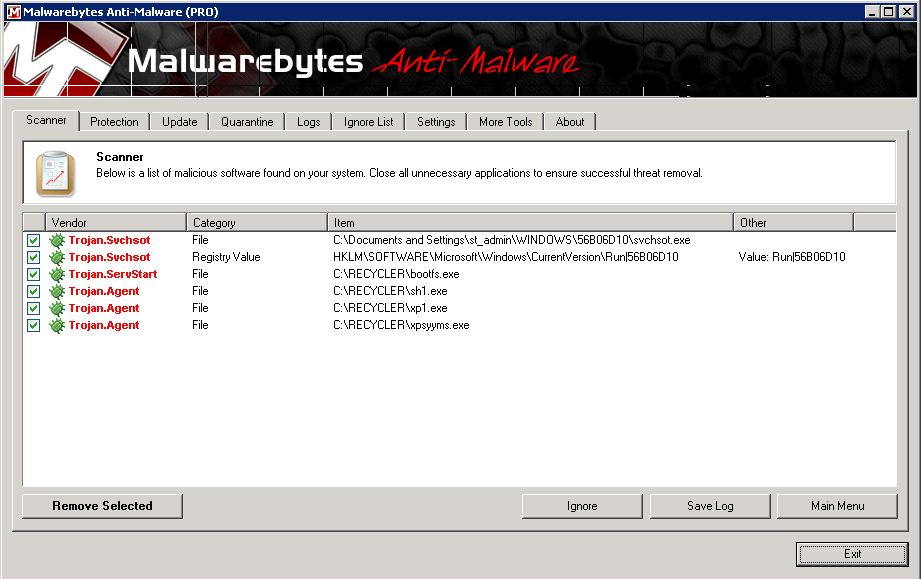
Task: View the Logs tab
Action: coord(308,122)
